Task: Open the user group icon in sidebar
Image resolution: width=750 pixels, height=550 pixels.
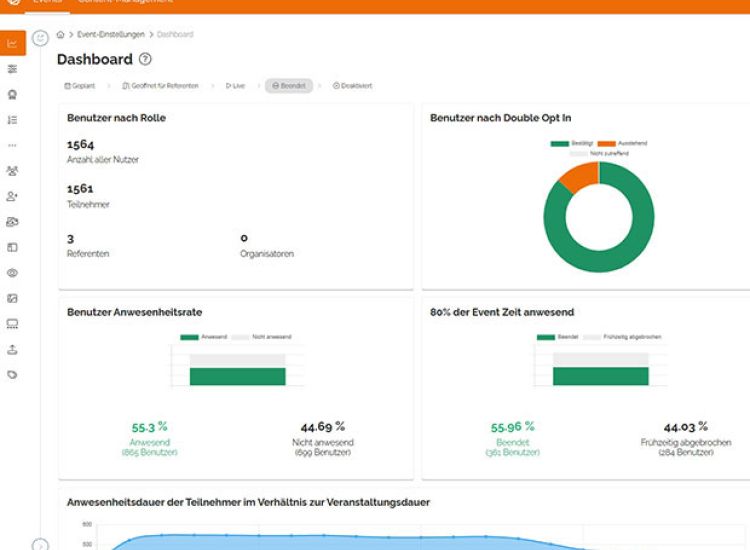Action: [x=12, y=171]
